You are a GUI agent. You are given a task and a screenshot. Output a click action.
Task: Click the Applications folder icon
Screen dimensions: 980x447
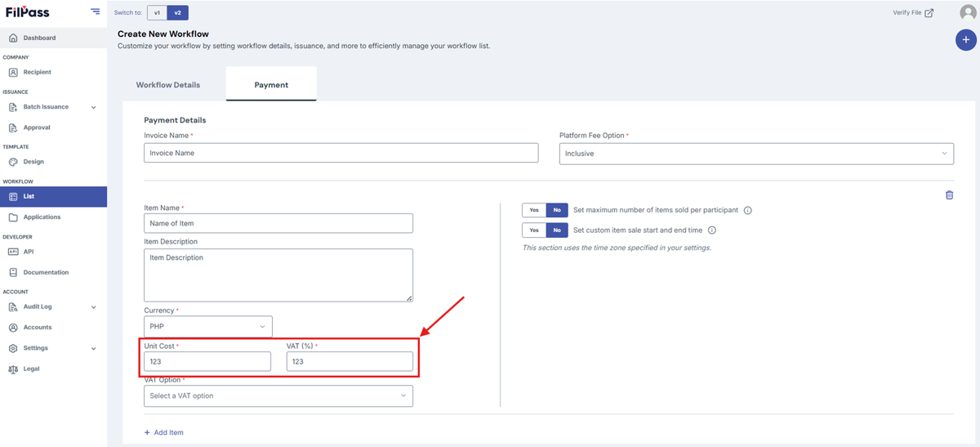pyautogui.click(x=13, y=217)
